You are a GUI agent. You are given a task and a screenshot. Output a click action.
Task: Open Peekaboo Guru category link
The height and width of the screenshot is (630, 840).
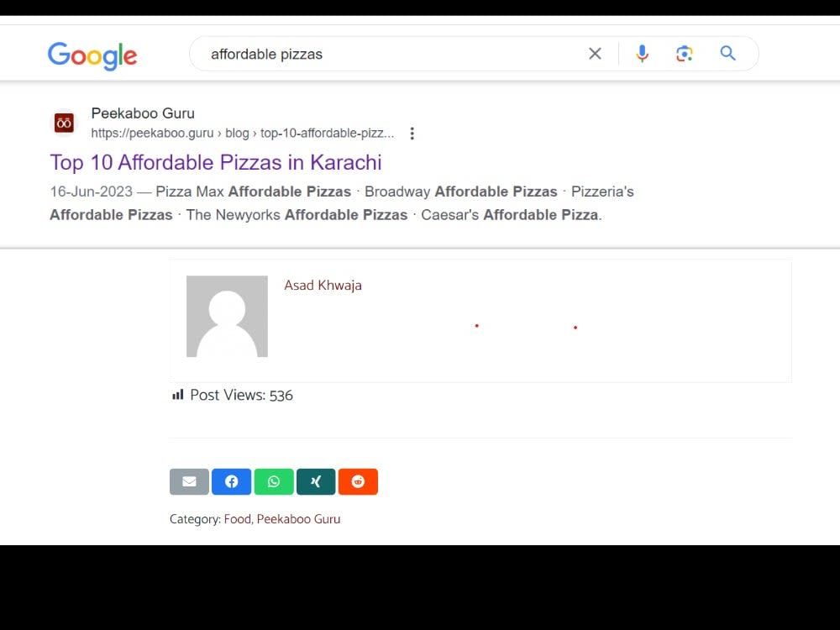(x=298, y=519)
